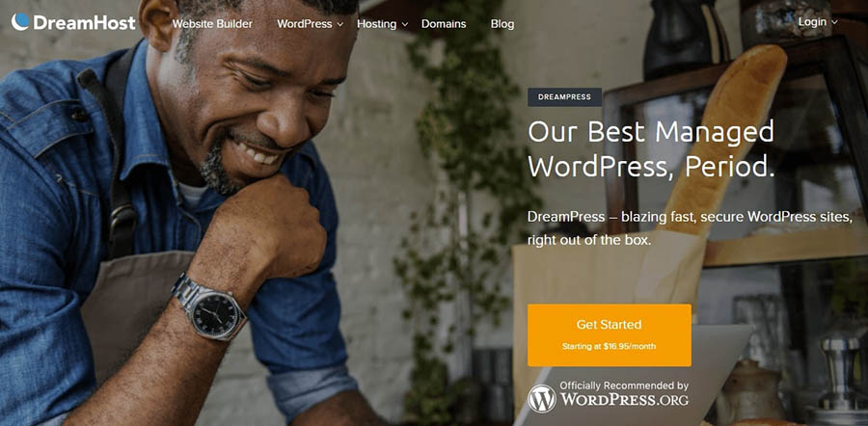Image resolution: width=868 pixels, height=426 pixels.
Task: Open the Hosting navigation menu
Action: 376,24
